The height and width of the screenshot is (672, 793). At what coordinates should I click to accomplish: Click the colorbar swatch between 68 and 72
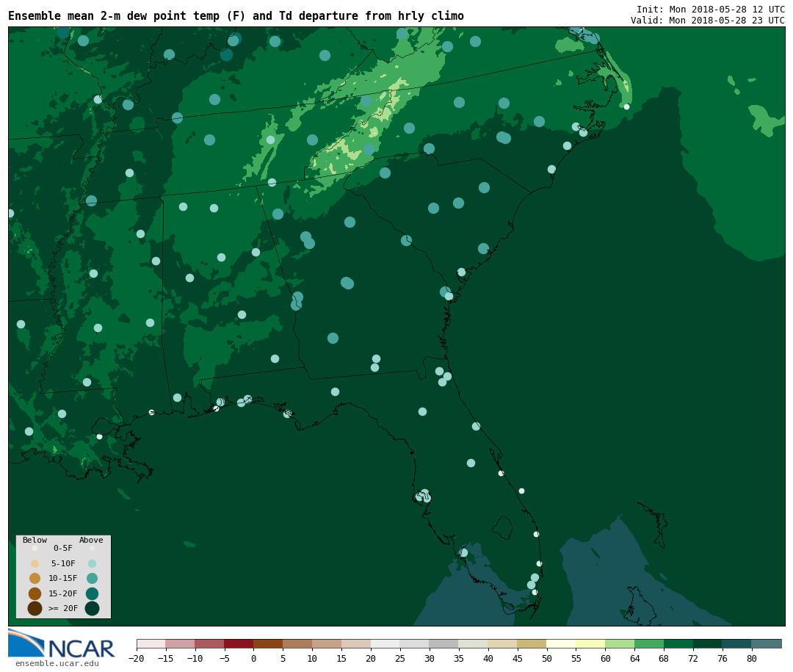678,643
